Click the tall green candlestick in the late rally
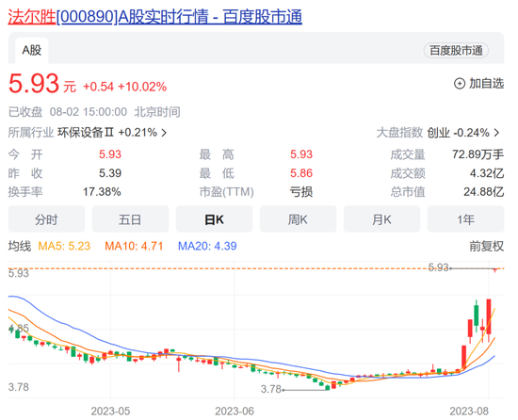This screenshot has height=420, width=518. 476,315
